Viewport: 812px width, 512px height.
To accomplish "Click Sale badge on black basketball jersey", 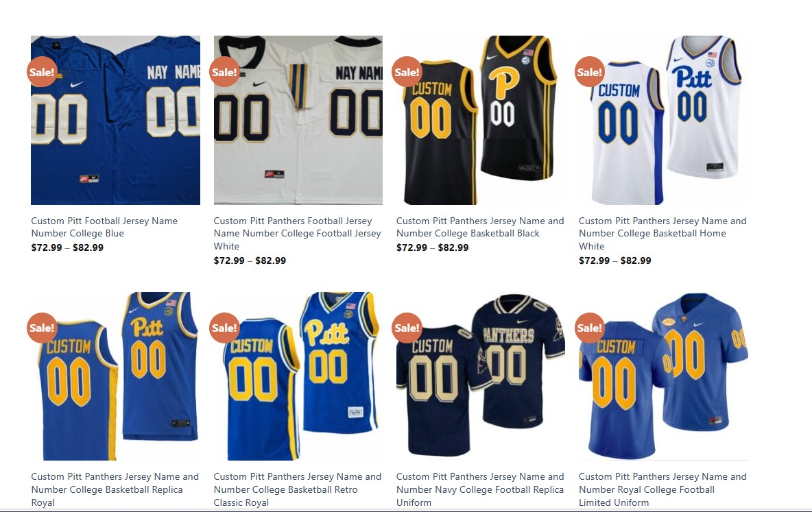I will click(x=407, y=71).
